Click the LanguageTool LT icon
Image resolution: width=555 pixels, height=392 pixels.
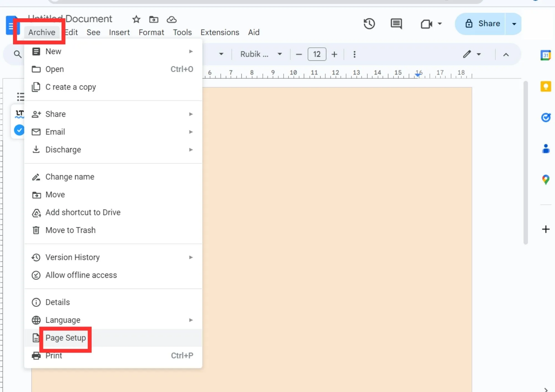click(19, 114)
